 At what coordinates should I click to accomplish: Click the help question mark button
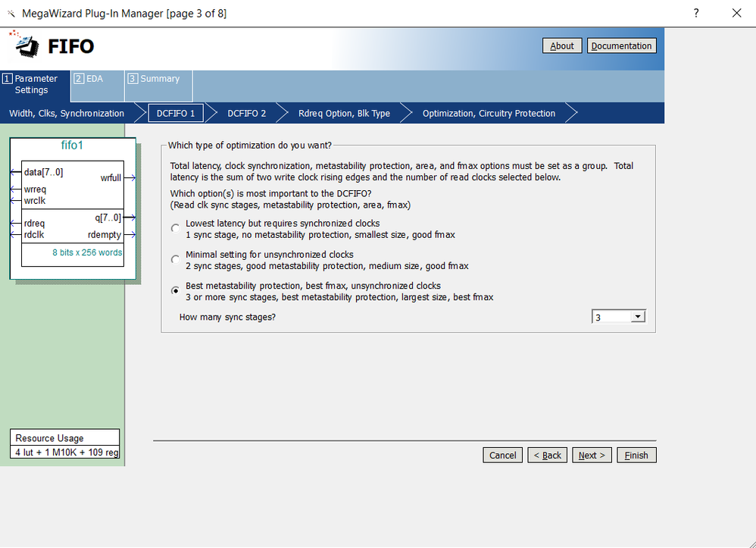[695, 13]
